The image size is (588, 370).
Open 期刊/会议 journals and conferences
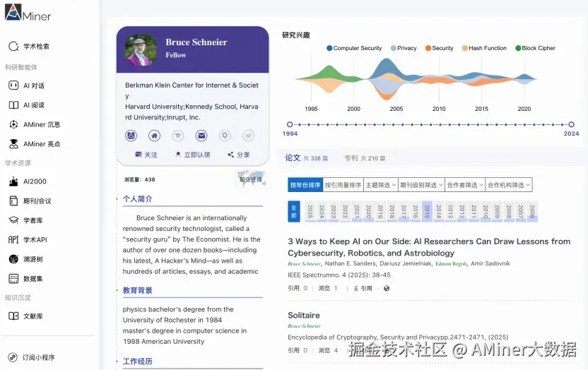(30, 201)
